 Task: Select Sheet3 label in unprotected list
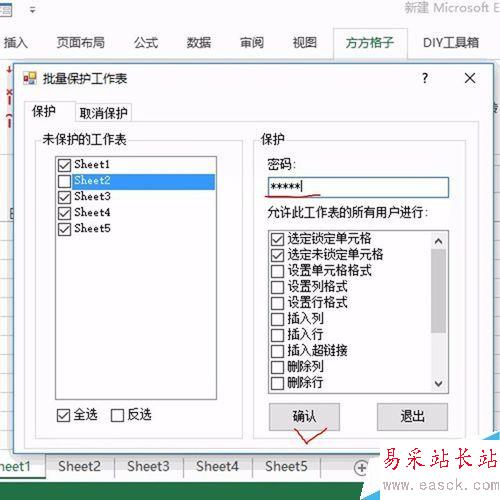(x=92, y=196)
